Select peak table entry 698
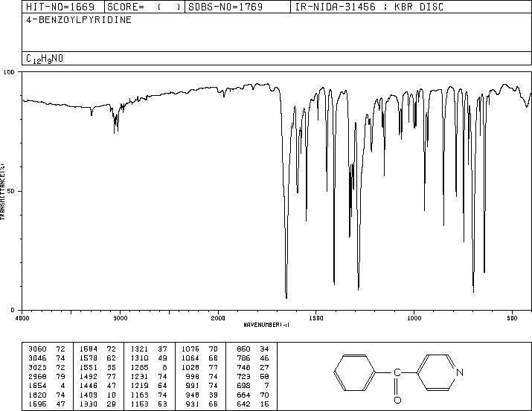Screen dimensions: 532x411 point(243,386)
